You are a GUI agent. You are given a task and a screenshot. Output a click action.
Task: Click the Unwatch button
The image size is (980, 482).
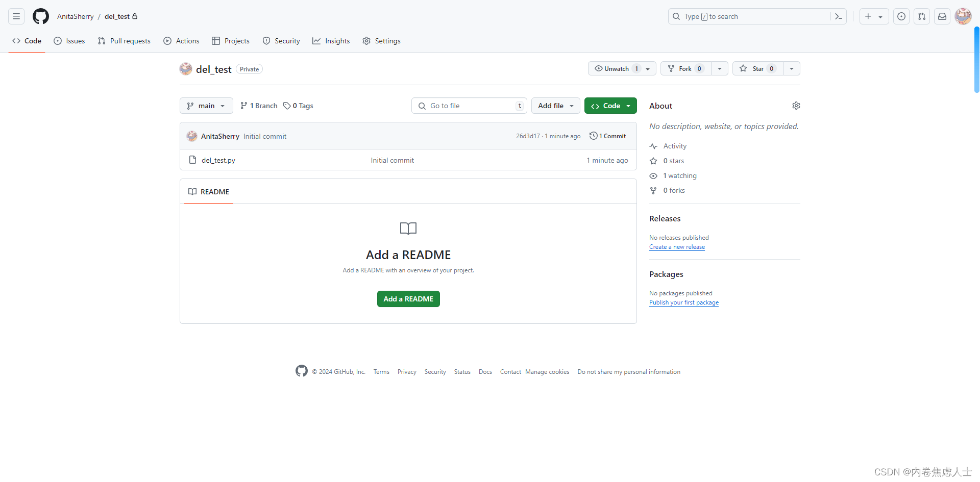pyautogui.click(x=622, y=68)
